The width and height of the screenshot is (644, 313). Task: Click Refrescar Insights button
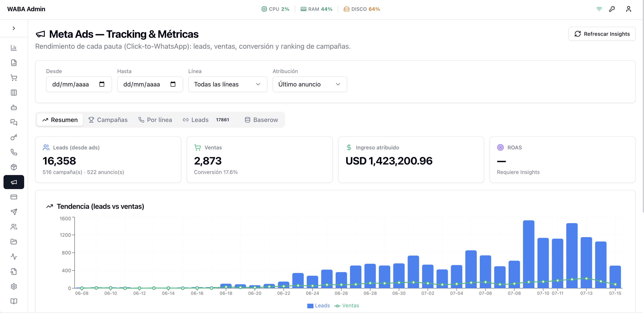(x=602, y=34)
